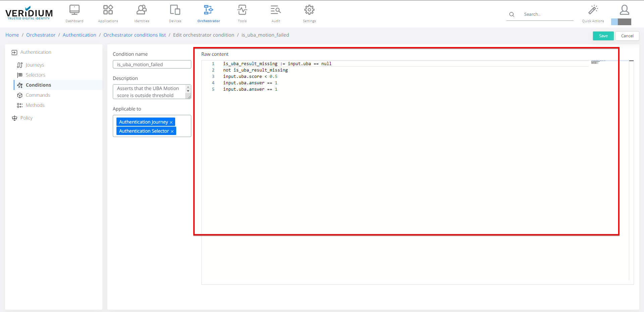Go to the Identities section icon
This screenshot has height=312, width=644.
[x=141, y=10]
